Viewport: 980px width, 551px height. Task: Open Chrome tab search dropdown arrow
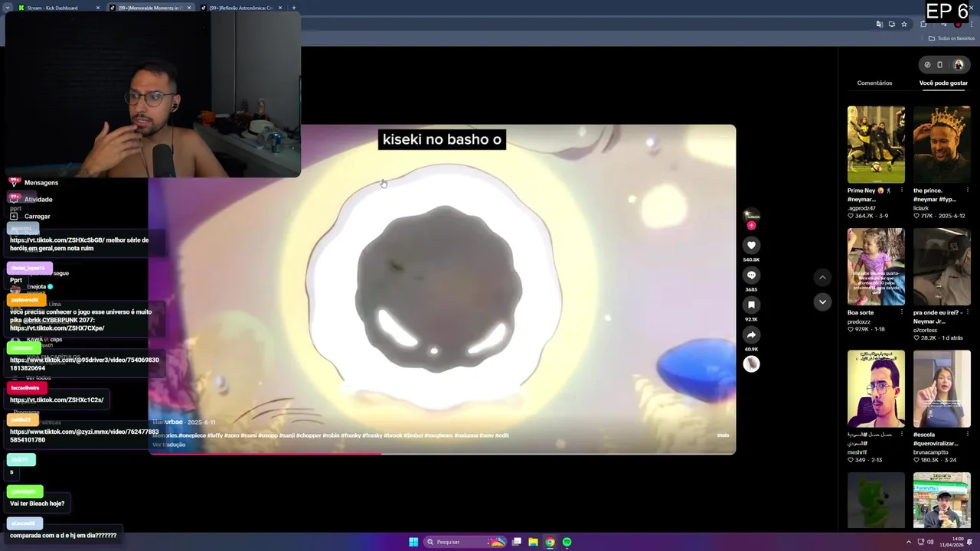point(7,8)
